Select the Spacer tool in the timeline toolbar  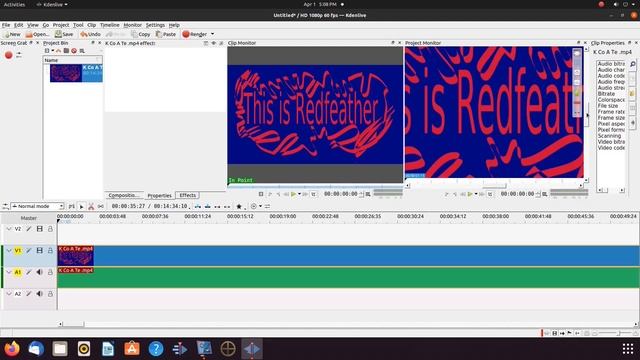pyautogui.click(x=100, y=207)
